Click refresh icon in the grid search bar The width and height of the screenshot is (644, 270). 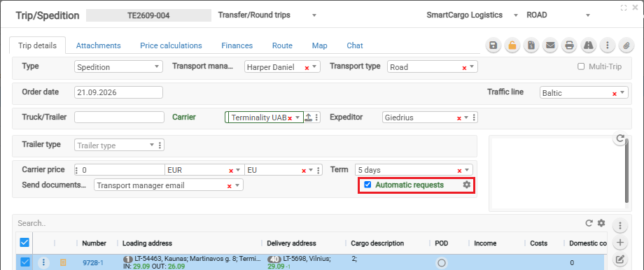pyautogui.click(x=589, y=223)
